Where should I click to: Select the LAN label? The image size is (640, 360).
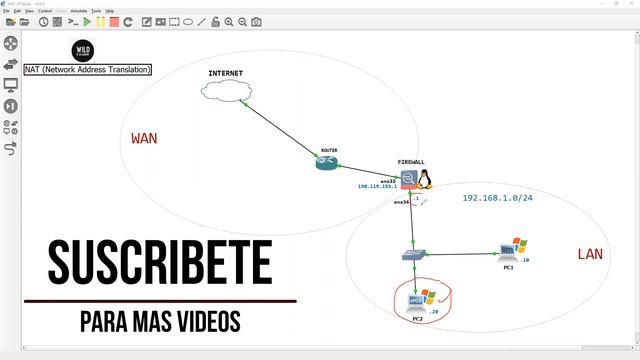tap(590, 254)
